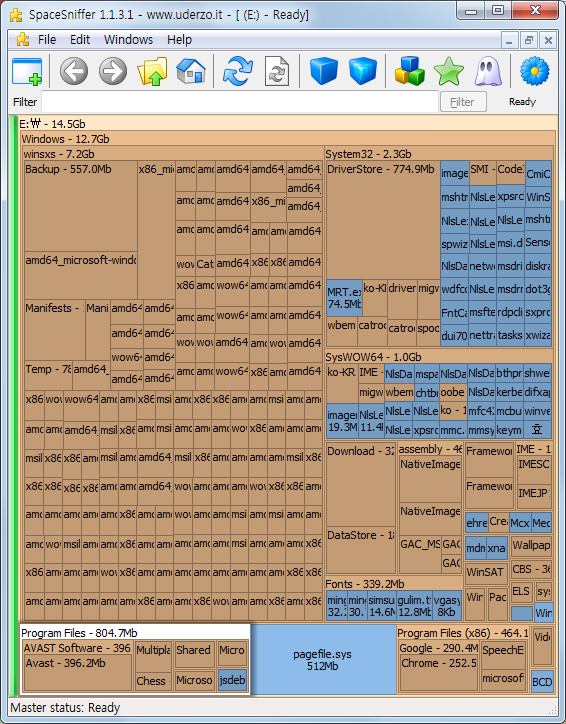The width and height of the screenshot is (566, 724).
Task: Click the E:\ - 14.5Gb root header
Action: tap(52, 124)
